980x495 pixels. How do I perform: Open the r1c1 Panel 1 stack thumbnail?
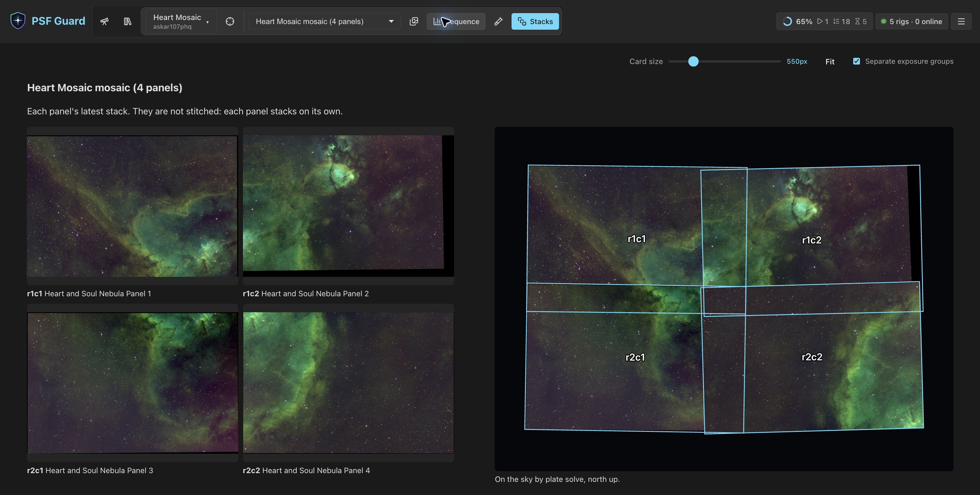132,206
